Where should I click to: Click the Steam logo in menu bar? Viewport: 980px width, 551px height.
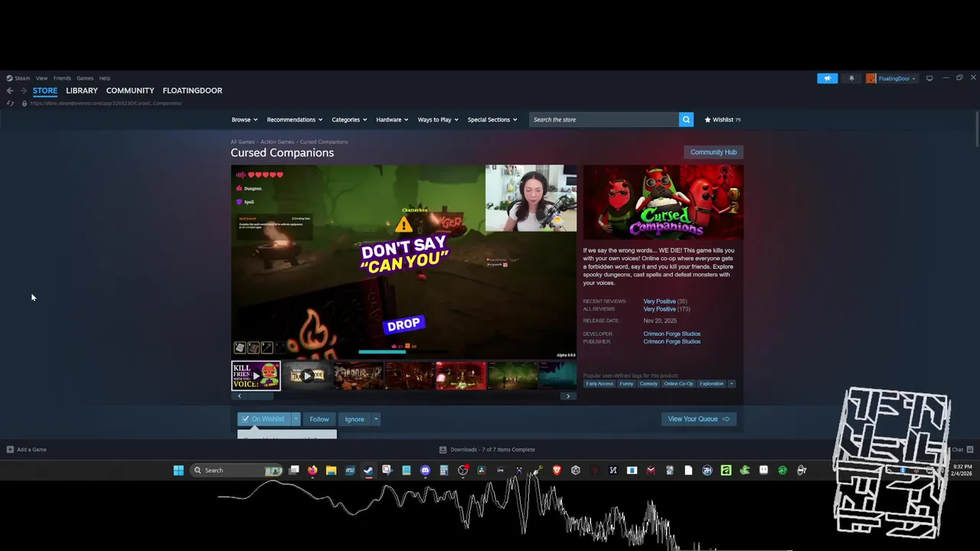click(x=10, y=78)
